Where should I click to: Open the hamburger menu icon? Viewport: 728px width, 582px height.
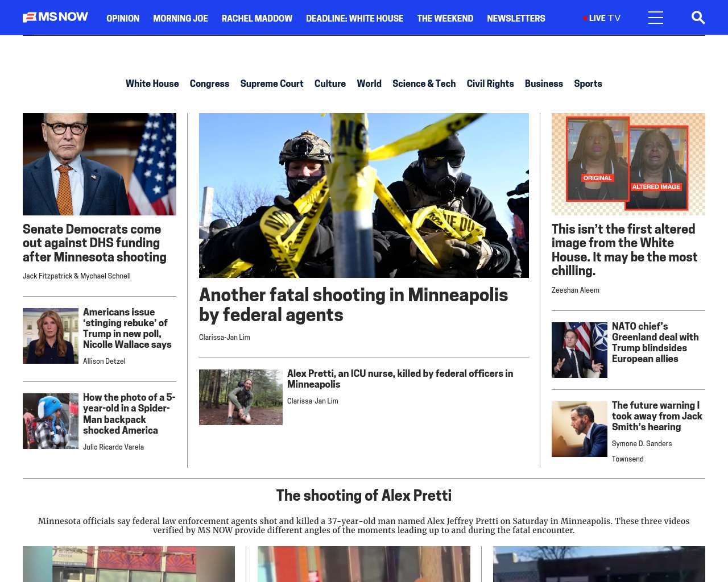655,18
